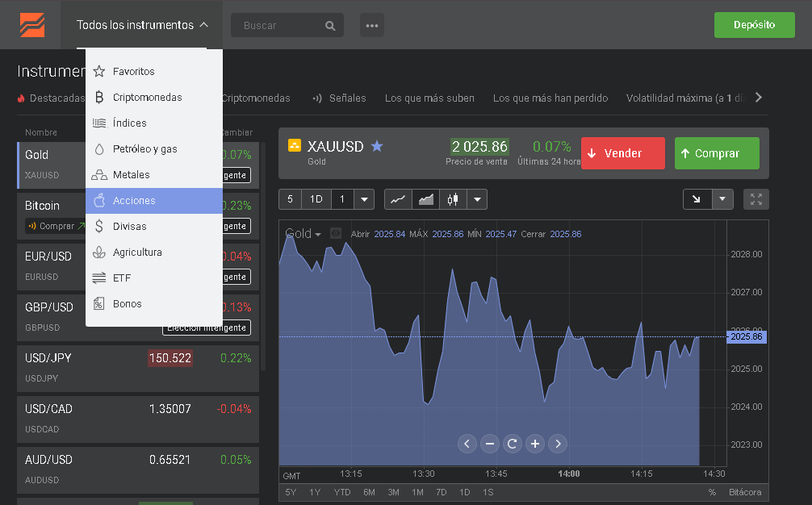This screenshot has height=505, width=812.
Task: Zoom out on the chart
Action: click(x=489, y=443)
